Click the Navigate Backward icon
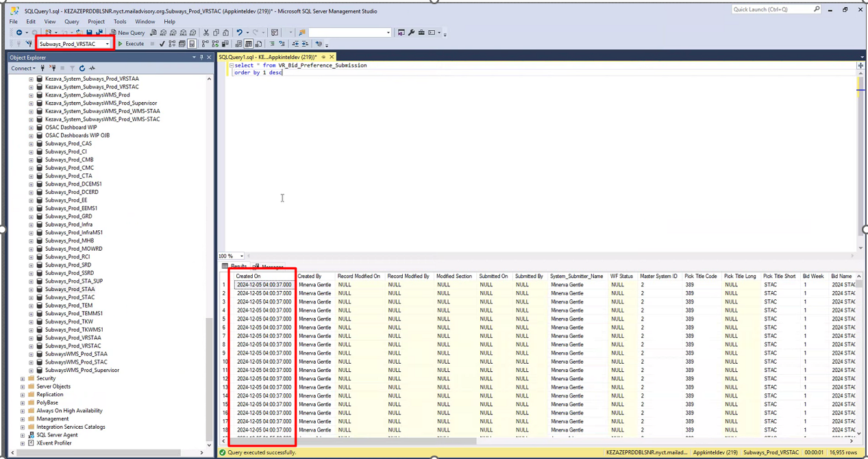 [19, 32]
